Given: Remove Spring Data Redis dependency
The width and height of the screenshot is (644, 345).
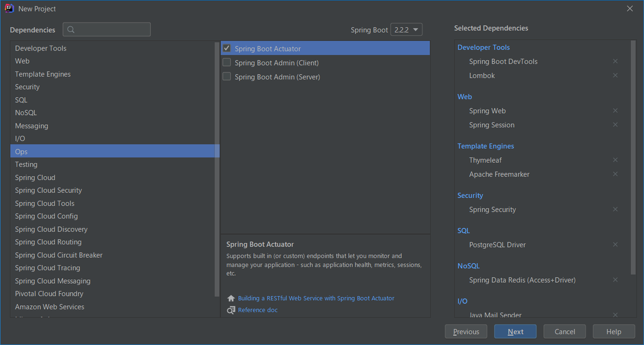Looking at the screenshot, I should 615,280.
